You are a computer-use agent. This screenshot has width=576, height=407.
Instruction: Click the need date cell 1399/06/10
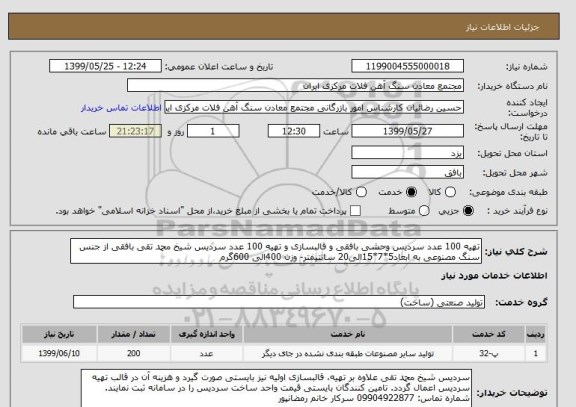pos(59,353)
